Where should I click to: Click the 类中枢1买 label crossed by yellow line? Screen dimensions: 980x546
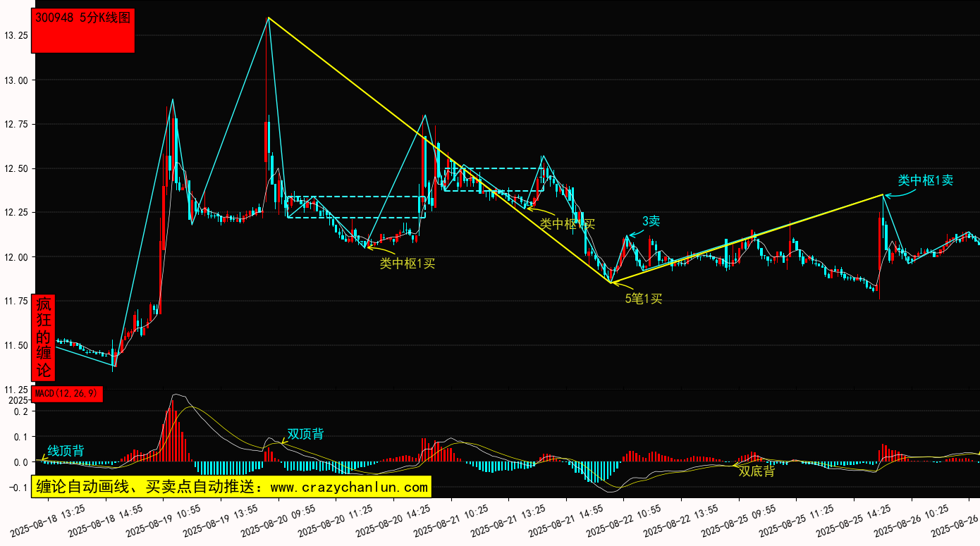(x=568, y=224)
